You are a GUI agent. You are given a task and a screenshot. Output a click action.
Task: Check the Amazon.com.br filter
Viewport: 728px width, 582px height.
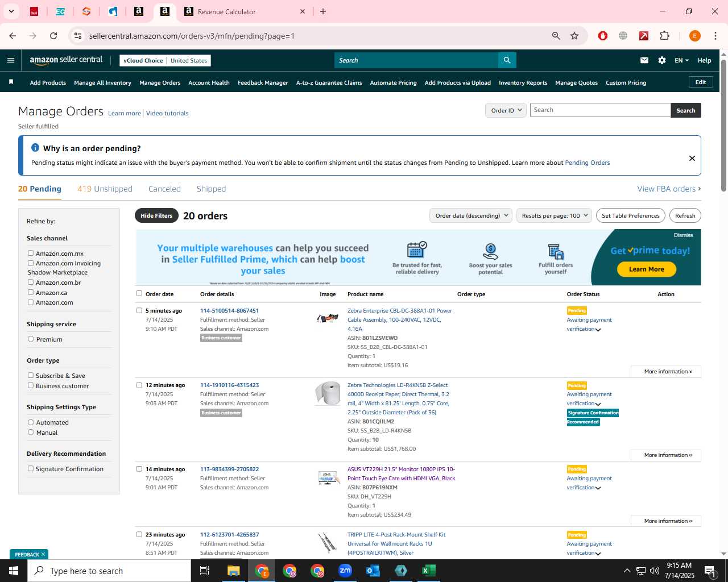click(31, 282)
